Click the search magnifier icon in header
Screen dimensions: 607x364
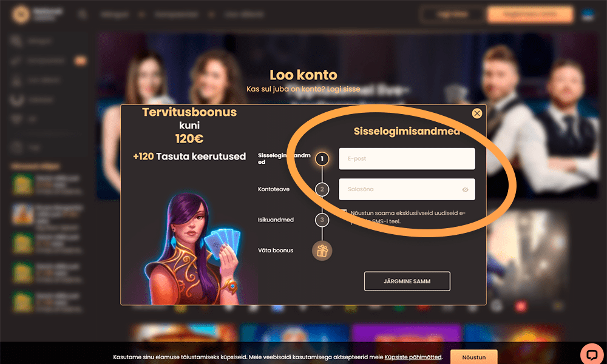pyautogui.click(x=82, y=15)
